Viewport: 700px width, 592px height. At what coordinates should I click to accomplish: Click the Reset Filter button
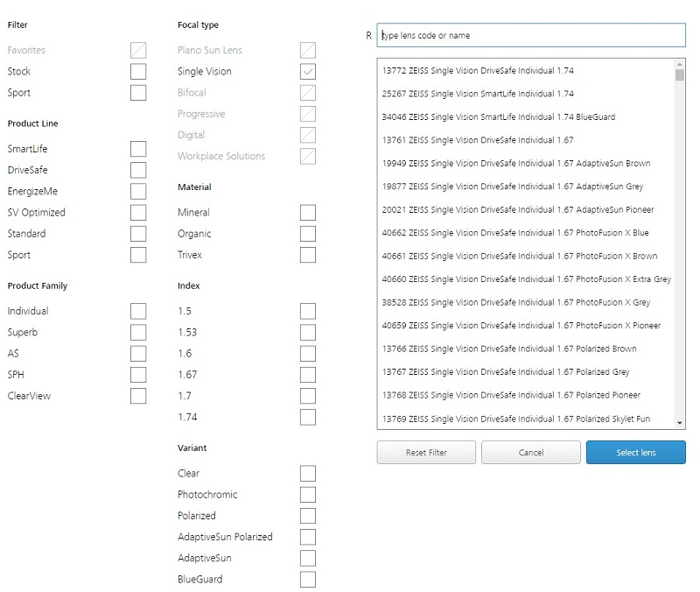426,453
